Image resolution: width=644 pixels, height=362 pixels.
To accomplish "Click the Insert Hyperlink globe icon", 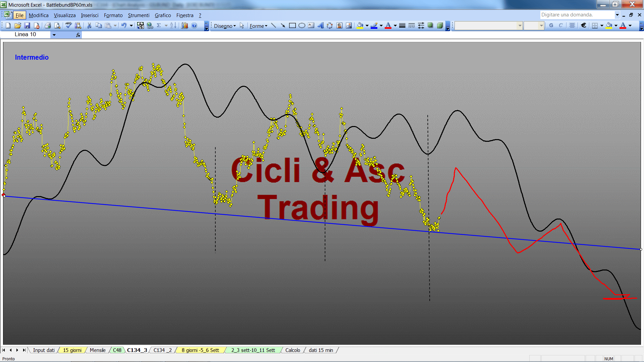I will click(150, 25).
